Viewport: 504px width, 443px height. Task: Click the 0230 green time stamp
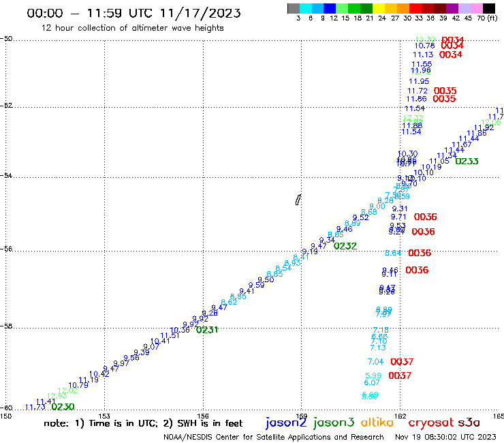(x=63, y=407)
